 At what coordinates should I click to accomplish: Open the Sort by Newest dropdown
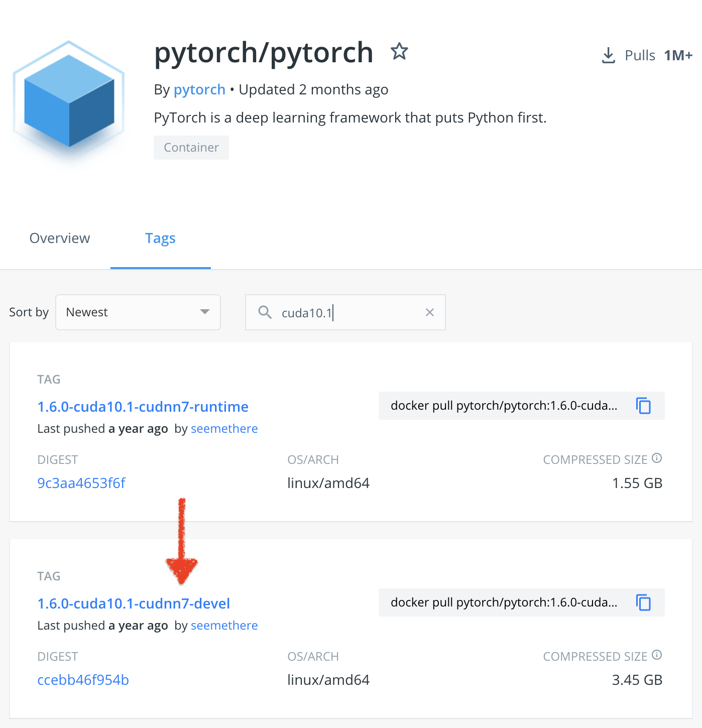click(x=138, y=312)
